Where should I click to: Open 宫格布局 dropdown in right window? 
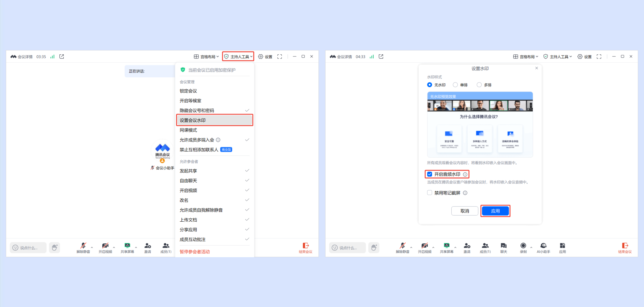coord(525,56)
